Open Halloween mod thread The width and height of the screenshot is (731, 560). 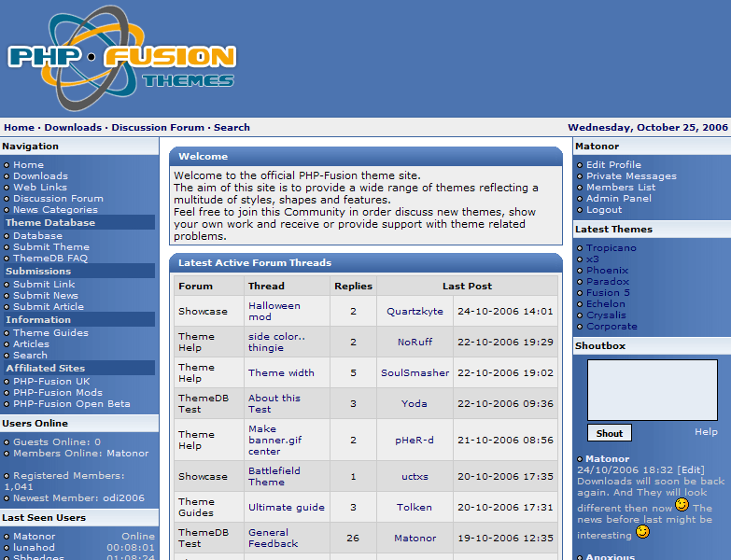tap(274, 311)
